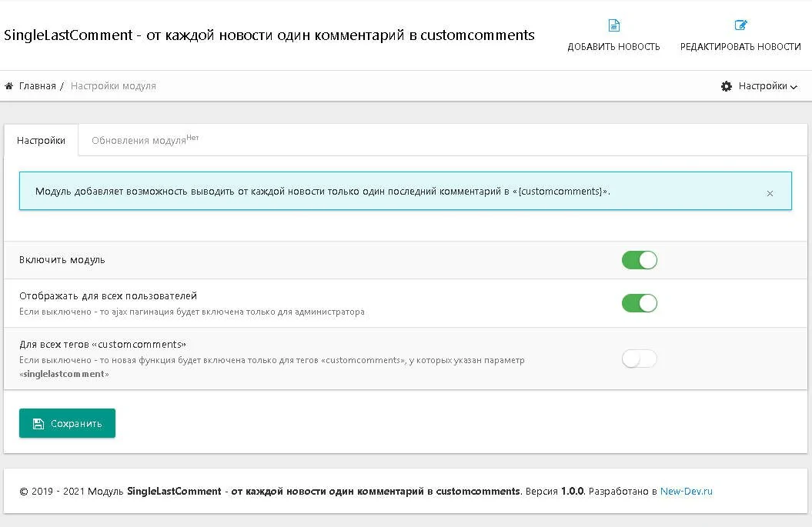The height and width of the screenshot is (527, 812).
Task: Click the alert text about «{customcomments}»
Action: click(x=322, y=192)
